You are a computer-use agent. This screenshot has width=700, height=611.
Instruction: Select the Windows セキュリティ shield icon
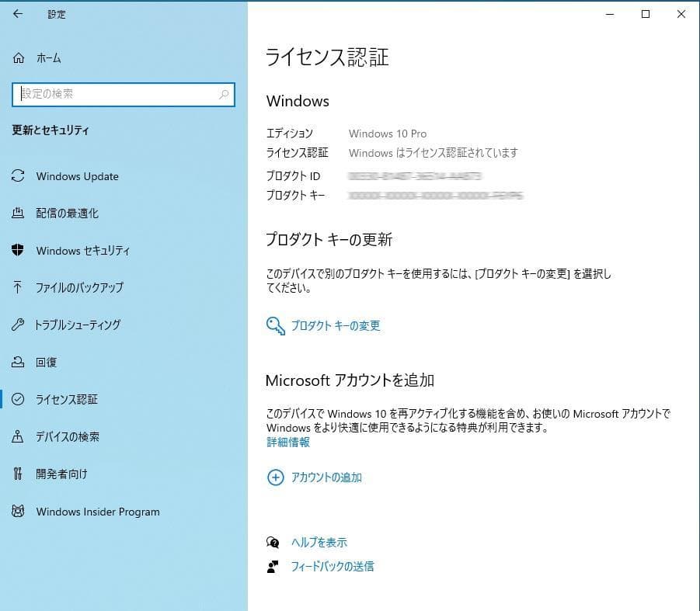click(18, 250)
